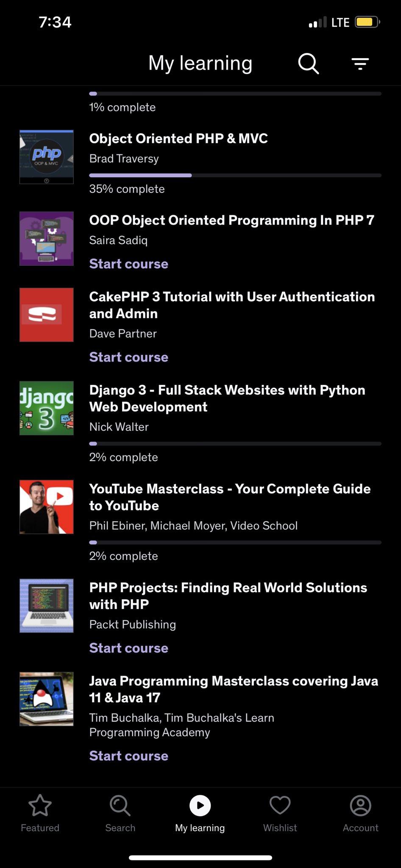Tap the PHP OOP & MVC course thumbnail
This screenshot has width=401, height=868.
coord(47,157)
